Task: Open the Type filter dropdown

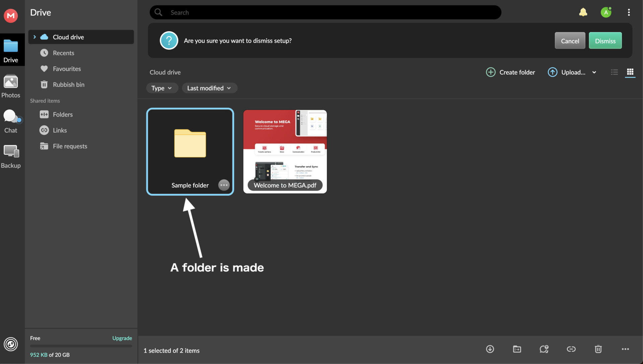Action: coord(162,88)
